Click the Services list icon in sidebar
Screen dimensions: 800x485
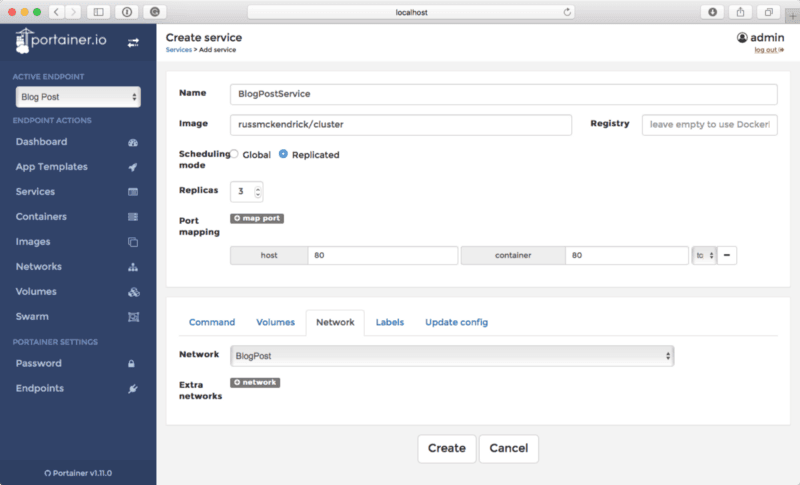click(x=133, y=192)
